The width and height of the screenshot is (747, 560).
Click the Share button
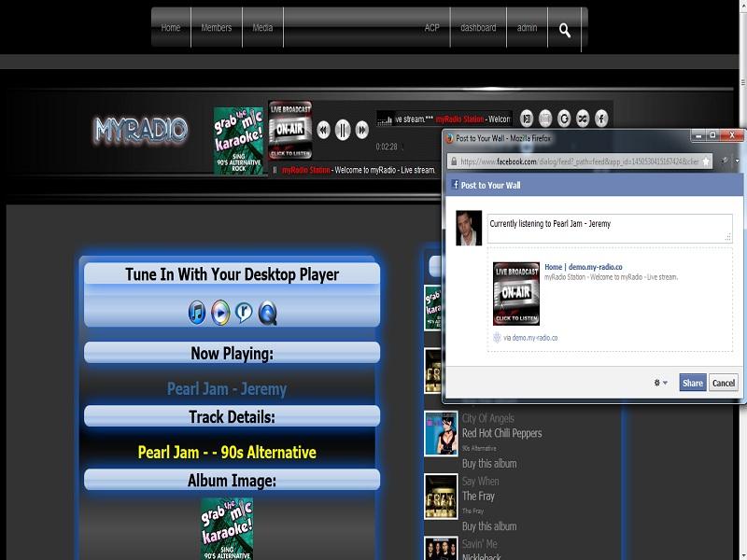pos(692,383)
